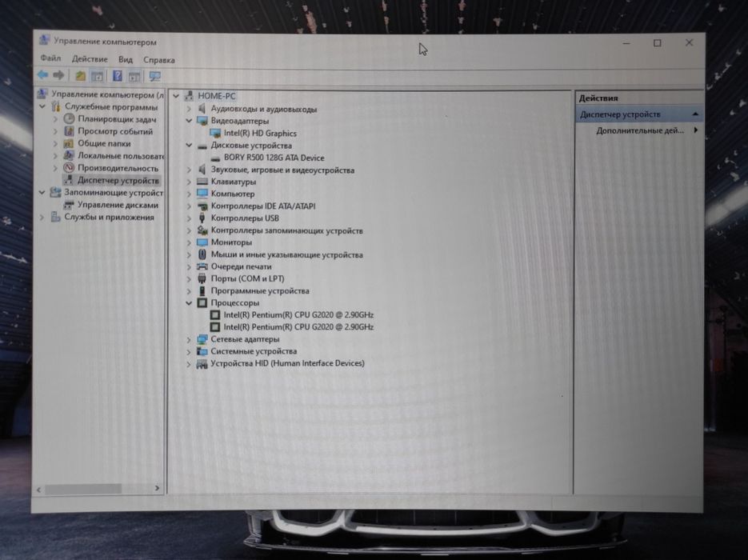Open the Действие menu
The height and width of the screenshot is (560, 748).
[90, 59]
